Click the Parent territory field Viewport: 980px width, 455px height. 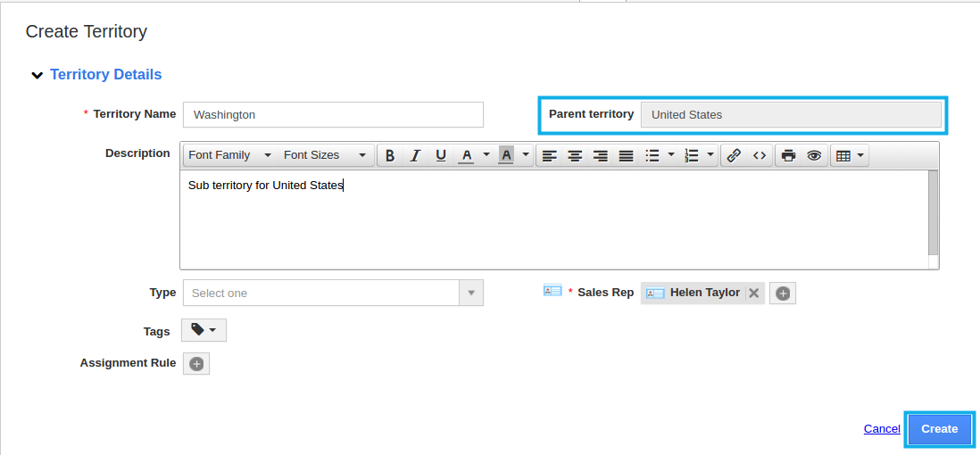791,114
